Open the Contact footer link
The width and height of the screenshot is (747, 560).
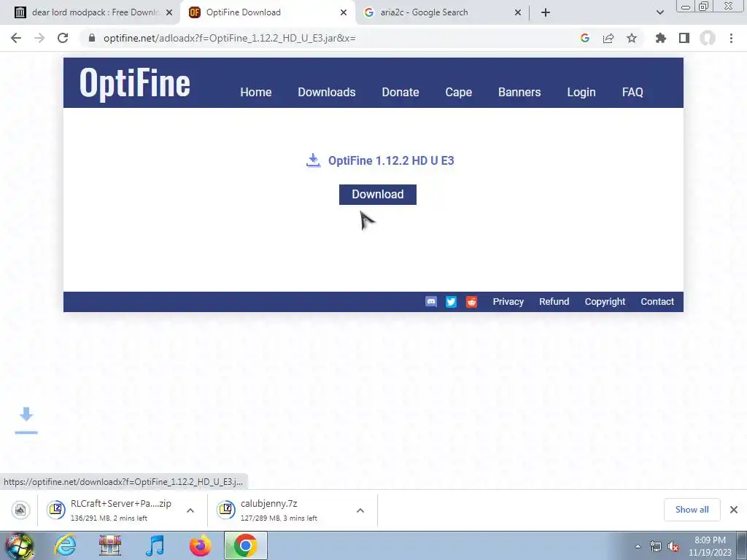657,301
